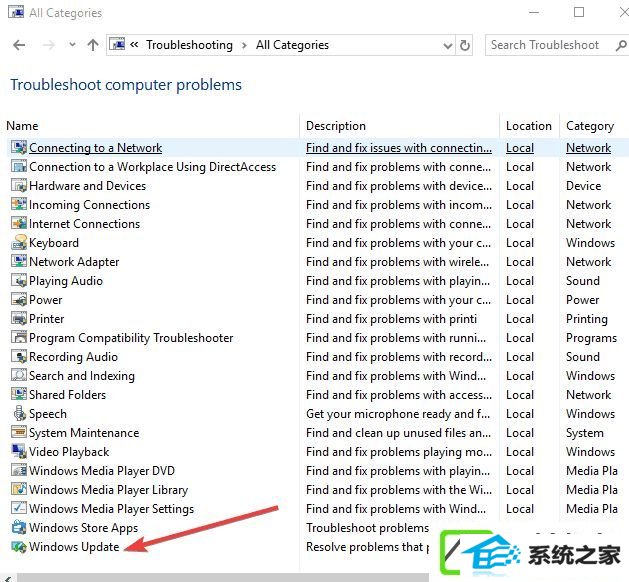Viewport: 629px width, 582px height.
Task: Click the Speech microphone icon
Action: click(x=19, y=414)
